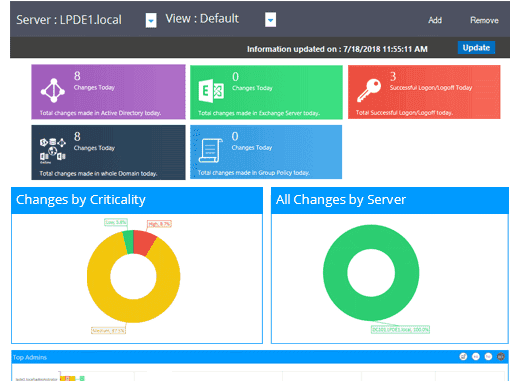Select the green Low slice of criticality chart
The height and width of the screenshot is (382, 520).
(128, 242)
